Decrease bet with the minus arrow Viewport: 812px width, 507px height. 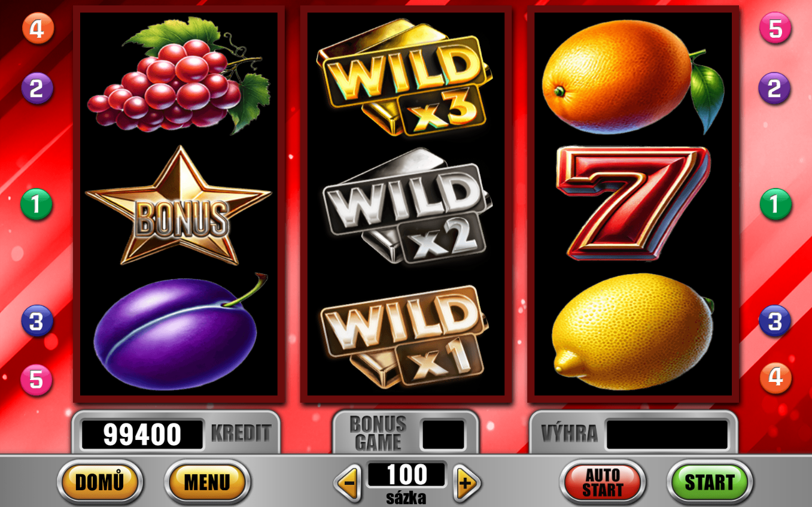tap(348, 482)
